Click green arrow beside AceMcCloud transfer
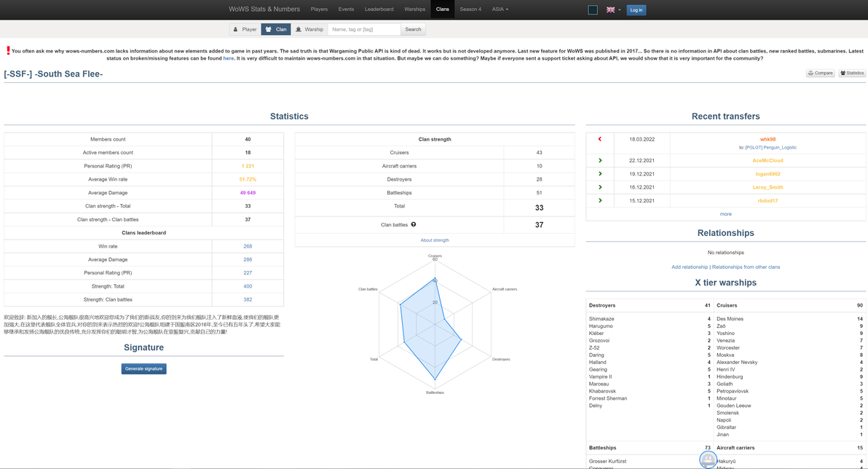Screen dimensions: 868x469 (599, 160)
